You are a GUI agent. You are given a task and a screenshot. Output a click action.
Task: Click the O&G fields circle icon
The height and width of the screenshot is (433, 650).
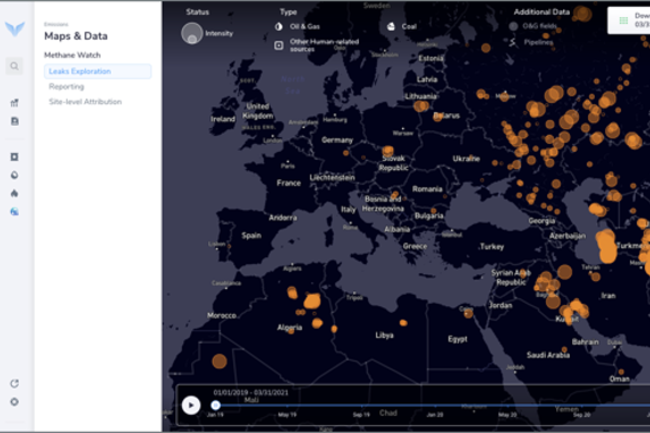click(513, 26)
